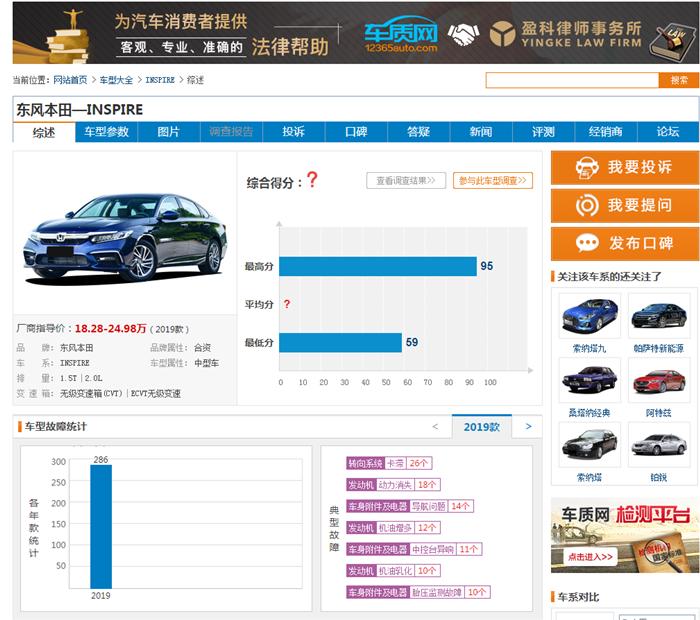
Task: Click the 车质网检测平台 ad banner
Action: pyautogui.click(x=625, y=536)
